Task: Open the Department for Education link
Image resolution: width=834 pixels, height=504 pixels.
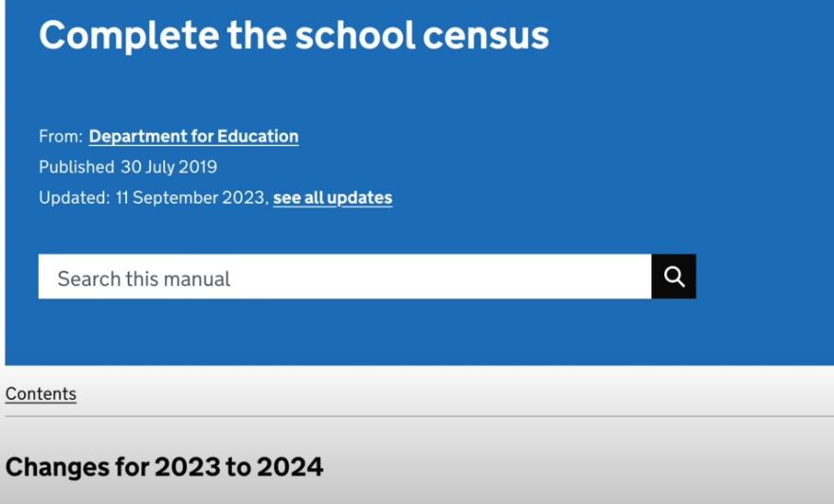Action: pyautogui.click(x=193, y=136)
